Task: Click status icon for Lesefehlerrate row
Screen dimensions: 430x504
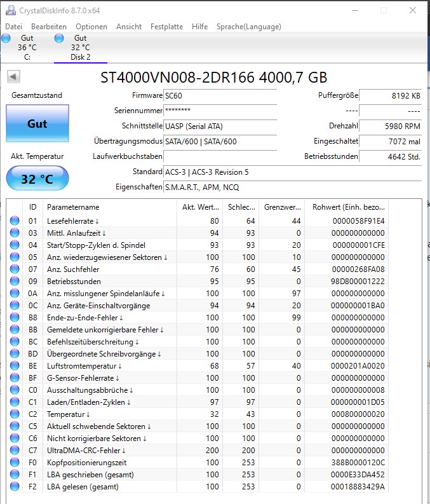Action: [15, 221]
